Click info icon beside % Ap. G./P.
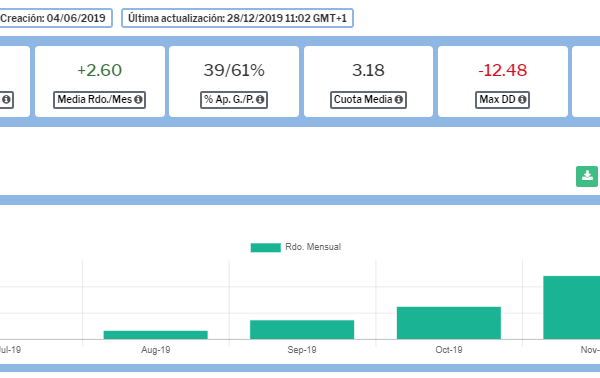This screenshot has width=600, height=378. coord(260,99)
